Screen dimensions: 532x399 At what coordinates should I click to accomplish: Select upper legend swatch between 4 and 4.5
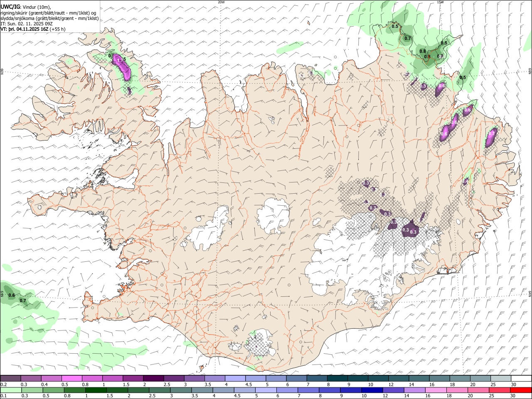click(x=235, y=378)
